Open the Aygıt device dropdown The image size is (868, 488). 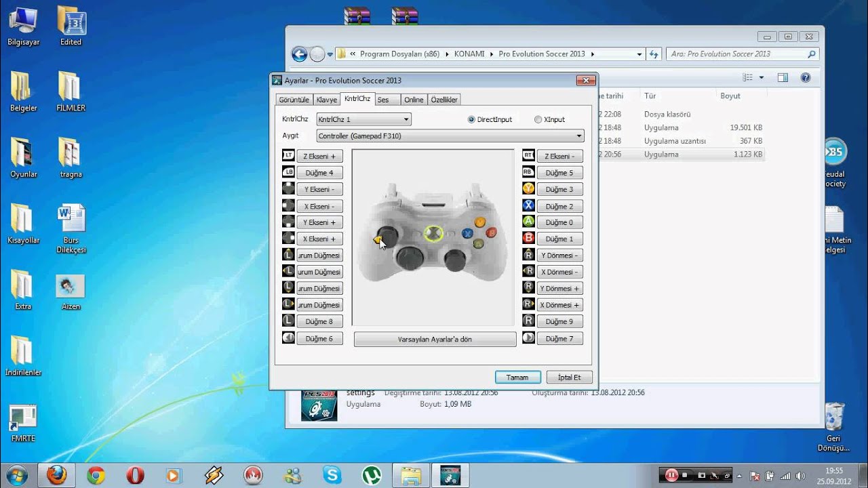pyautogui.click(x=450, y=136)
